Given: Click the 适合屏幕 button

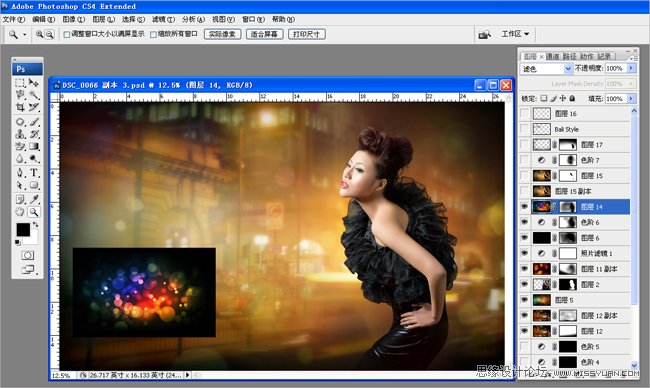Looking at the screenshot, I should click(264, 34).
